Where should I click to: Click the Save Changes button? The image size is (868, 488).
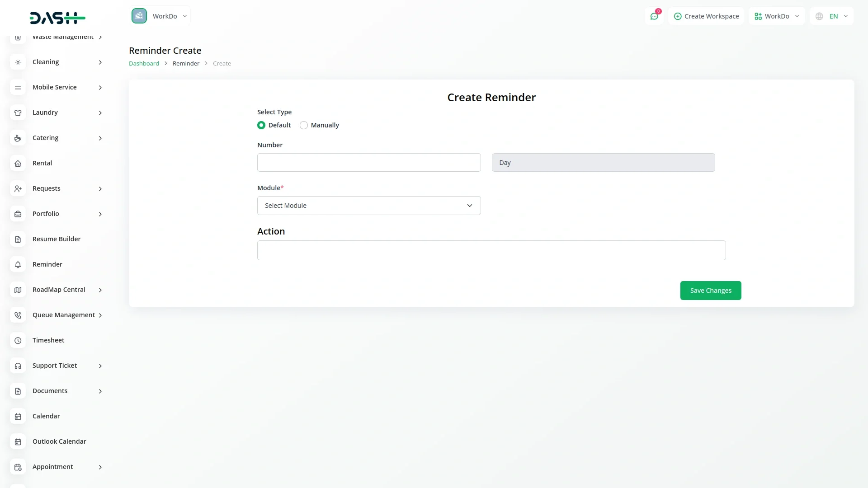point(710,291)
